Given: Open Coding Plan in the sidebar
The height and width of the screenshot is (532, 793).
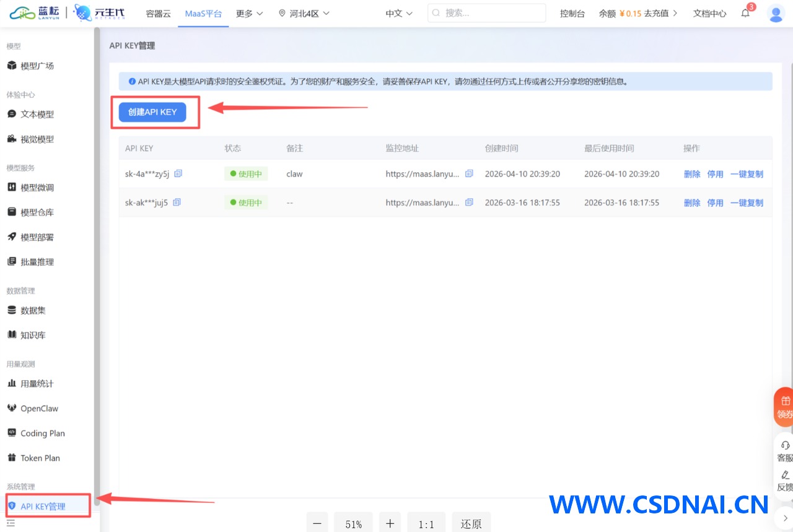Looking at the screenshot, I should pyautogui.click(x=42, y=433).
